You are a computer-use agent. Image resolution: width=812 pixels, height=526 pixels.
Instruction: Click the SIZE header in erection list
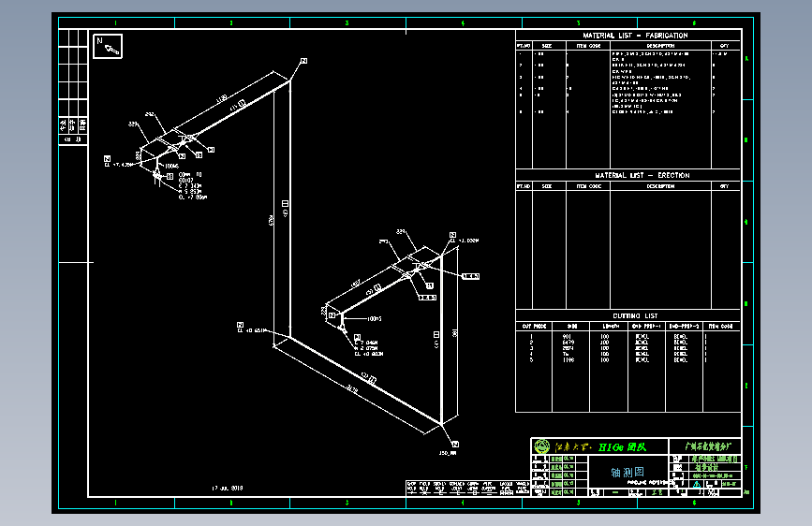coord(547,186)
